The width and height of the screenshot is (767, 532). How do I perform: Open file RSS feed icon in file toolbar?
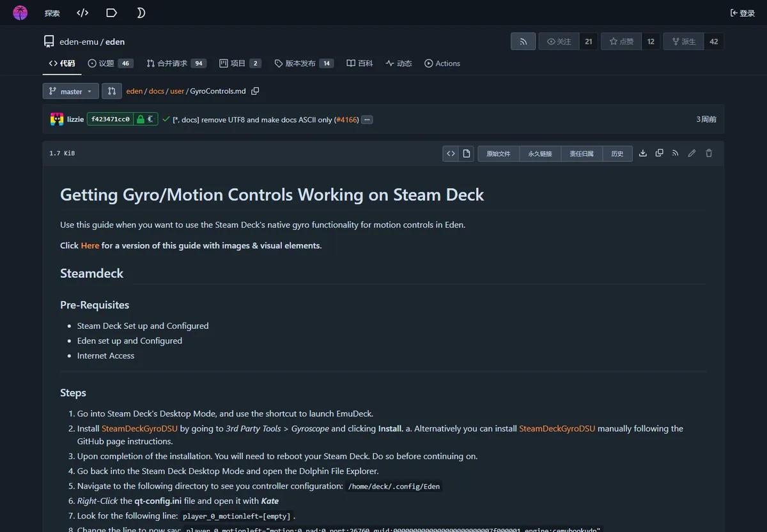(675, 153)
